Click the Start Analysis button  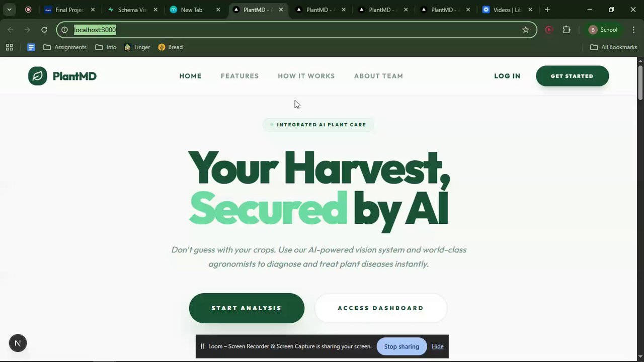pyautogui.click(x=247, y=308)
